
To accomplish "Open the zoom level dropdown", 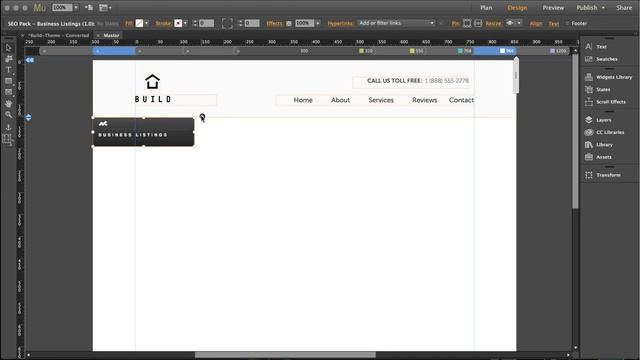I will point(76,7).
